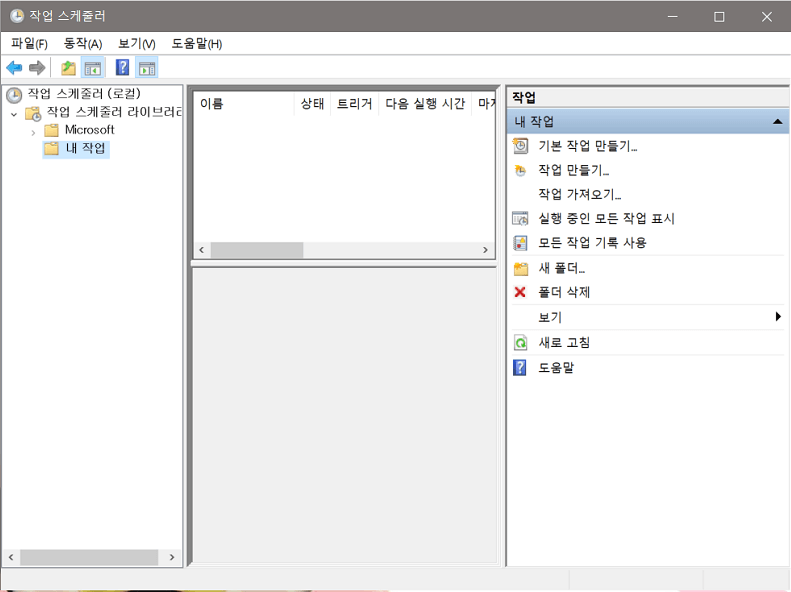Toggle the show/hide console tree icon
The height and width of the screenshot is (592, 791).
click(x=93, y=68)
